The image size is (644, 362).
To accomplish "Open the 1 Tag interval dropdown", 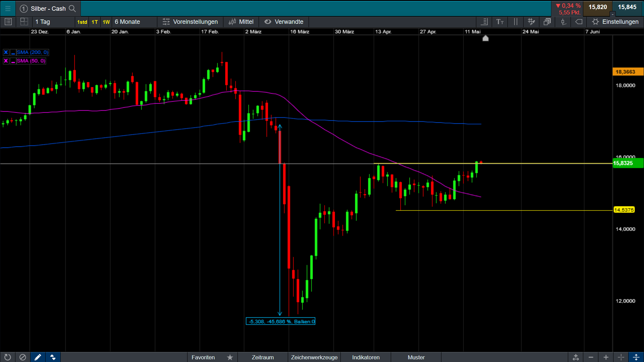I will (x=43, y=22).
